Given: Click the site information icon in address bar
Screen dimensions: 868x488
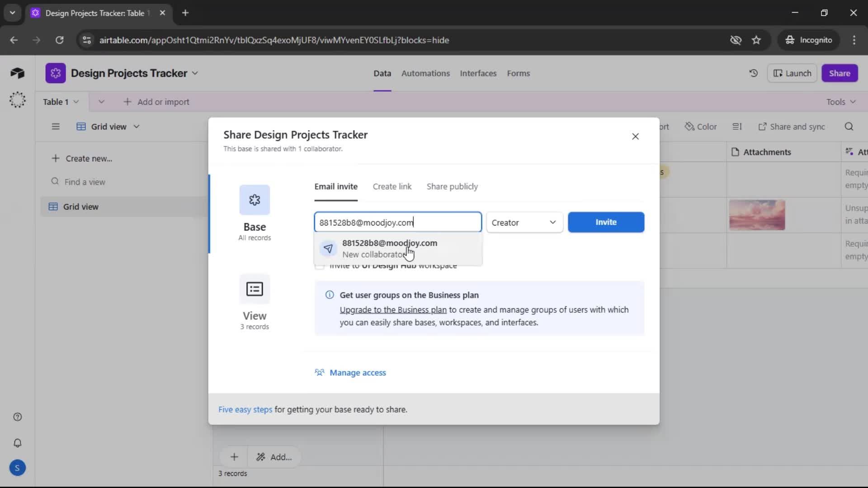Looking at the screenshot, I should (86, 40).
